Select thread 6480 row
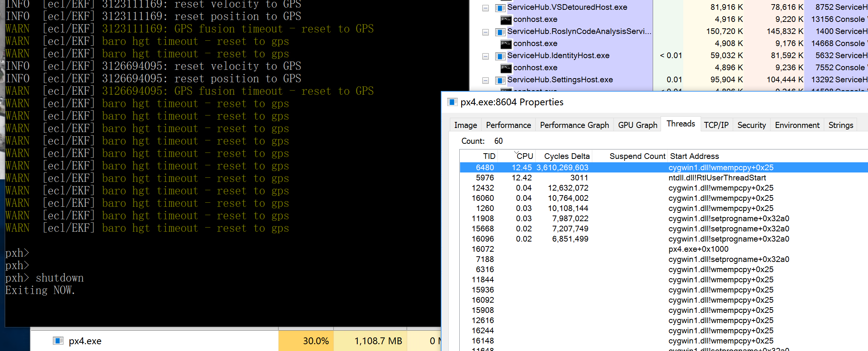 pos(664,168)
